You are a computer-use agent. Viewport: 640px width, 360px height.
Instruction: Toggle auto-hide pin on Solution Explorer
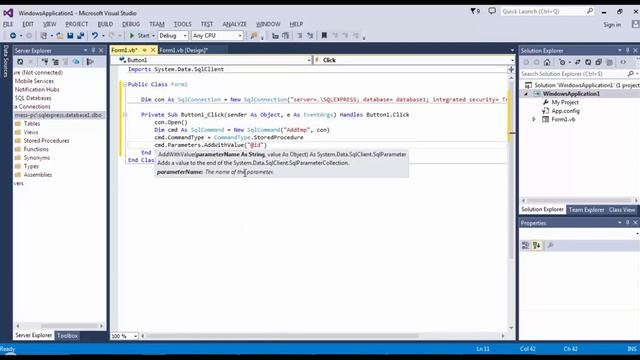(x=628, y=51)
